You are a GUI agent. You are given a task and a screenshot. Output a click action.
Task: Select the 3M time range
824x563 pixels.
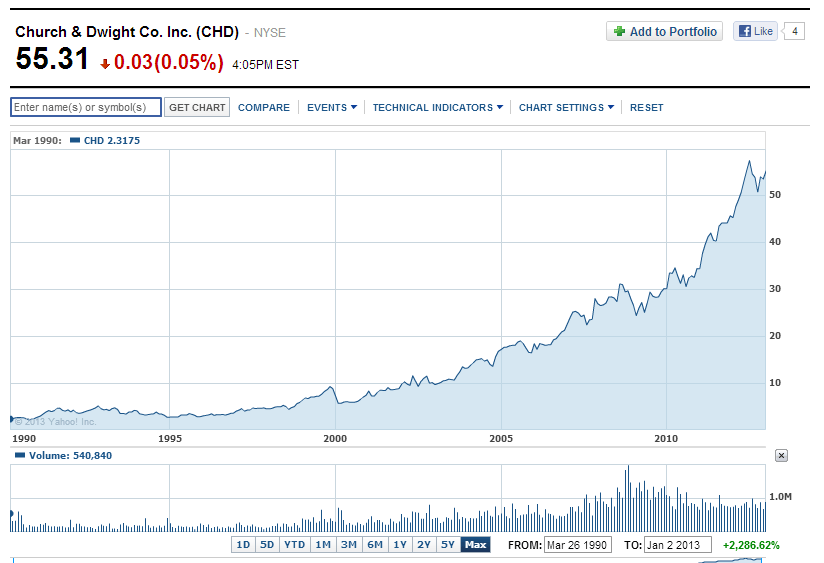[x=348, y=545]
